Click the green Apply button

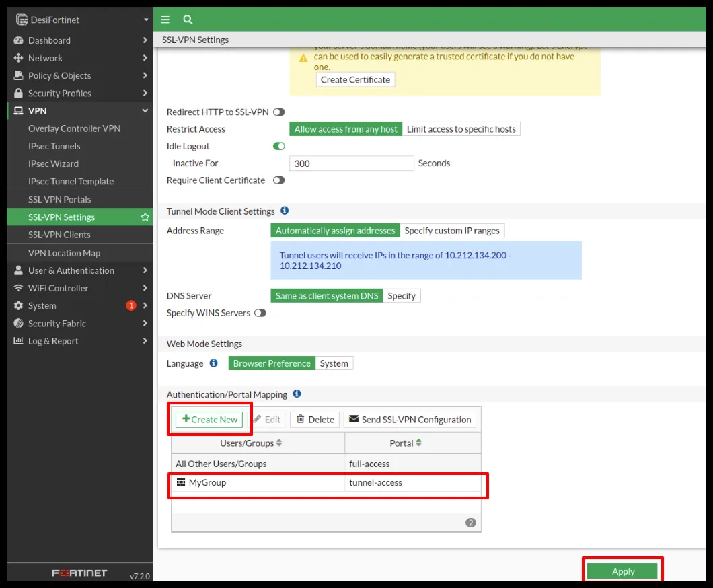point(622,571)
